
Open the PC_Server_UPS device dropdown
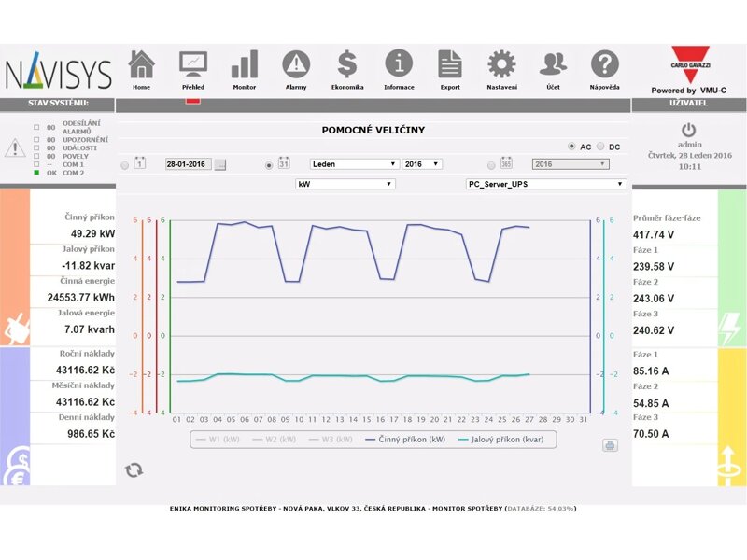545,185
